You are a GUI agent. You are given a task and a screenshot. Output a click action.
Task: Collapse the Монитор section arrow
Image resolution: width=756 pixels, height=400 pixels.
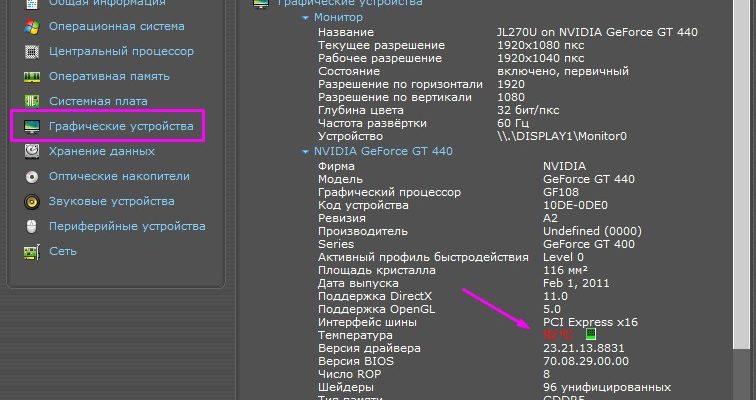point(305,18)
